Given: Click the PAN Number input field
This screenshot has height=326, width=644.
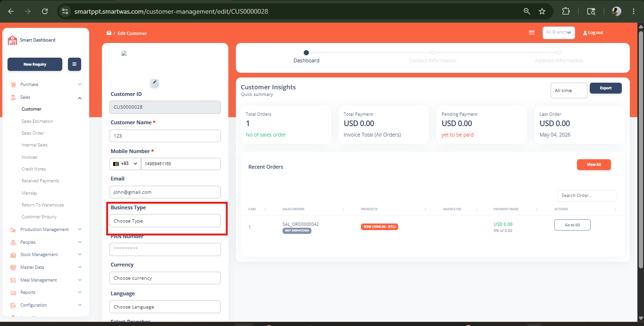Looking at the screenshot, I should click(165, 249).
